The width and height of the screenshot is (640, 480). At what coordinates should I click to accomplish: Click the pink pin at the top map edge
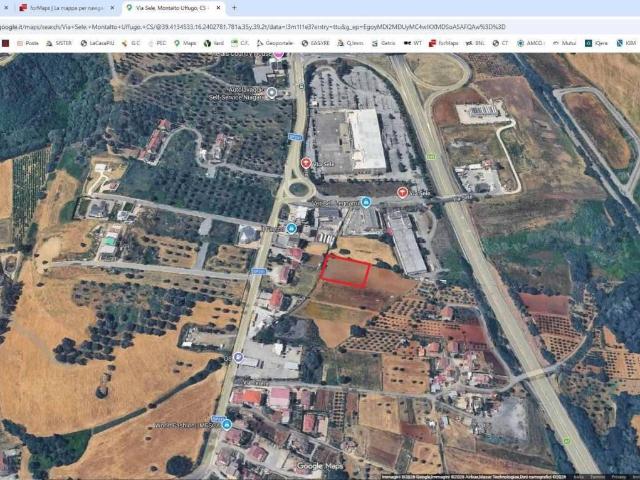[279, 55]
